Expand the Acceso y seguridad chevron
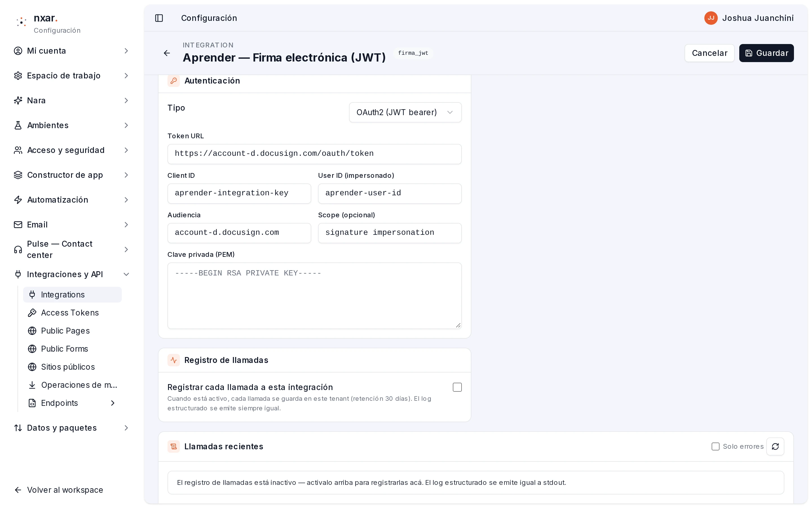 (126, 150)
